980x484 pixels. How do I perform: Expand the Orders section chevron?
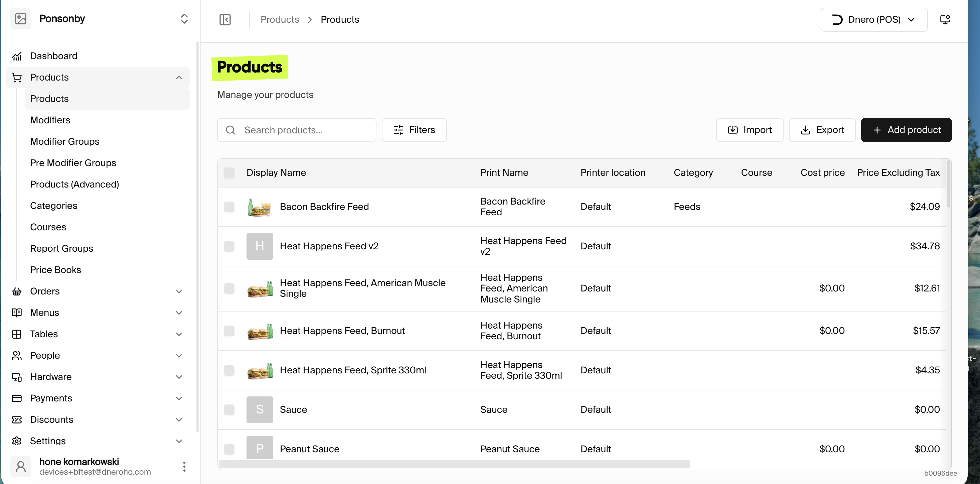[179, 291]
